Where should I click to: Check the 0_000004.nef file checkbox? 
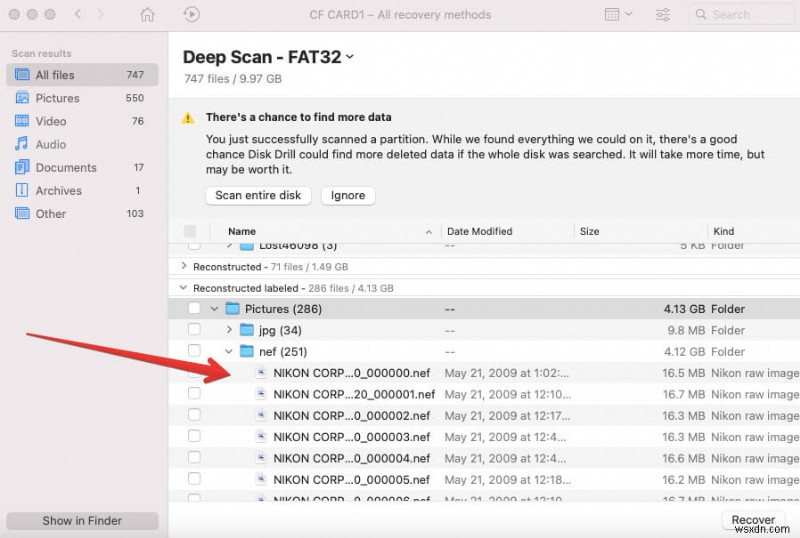coord(194,457)
